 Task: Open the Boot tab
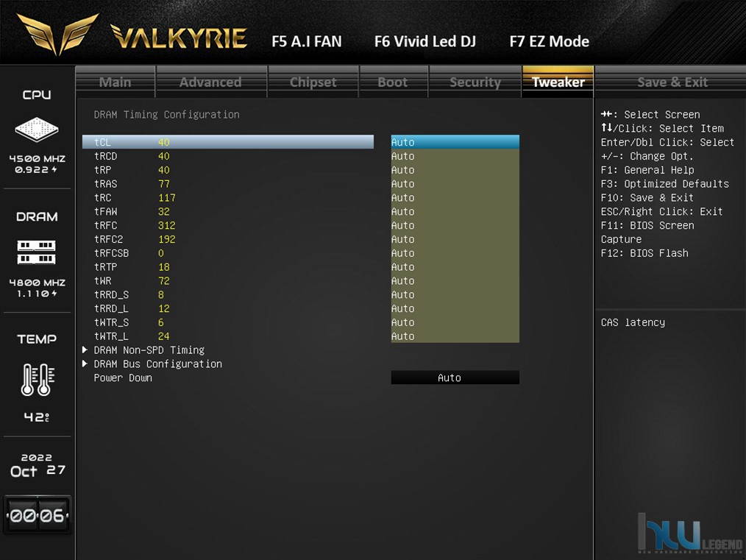tap(393, 82)
